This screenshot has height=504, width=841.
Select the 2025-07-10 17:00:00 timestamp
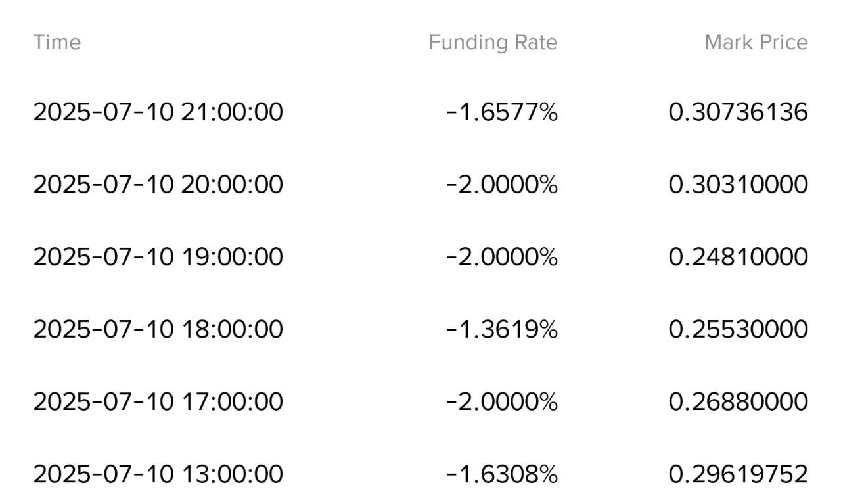click(x=158, y=401)
